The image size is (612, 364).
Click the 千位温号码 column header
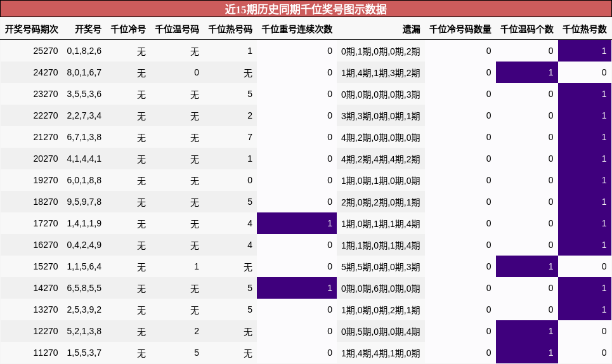(177, 29)
